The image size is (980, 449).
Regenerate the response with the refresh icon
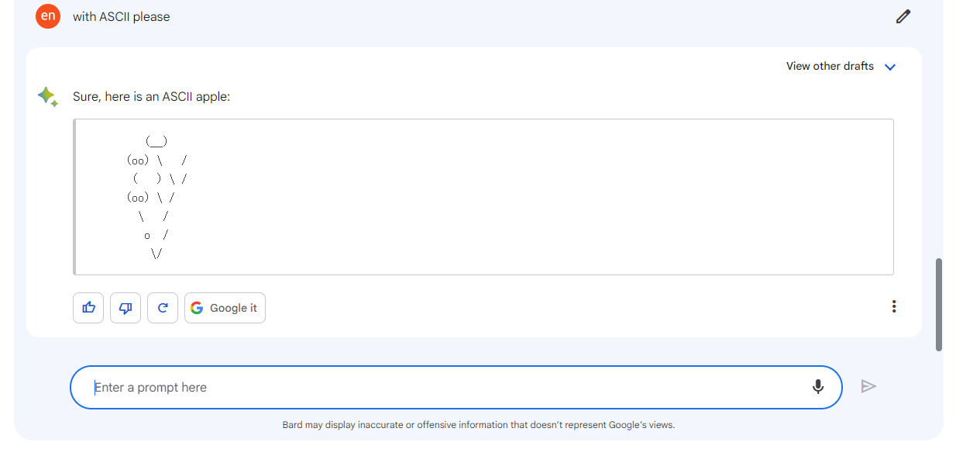[x=163, y=308]
